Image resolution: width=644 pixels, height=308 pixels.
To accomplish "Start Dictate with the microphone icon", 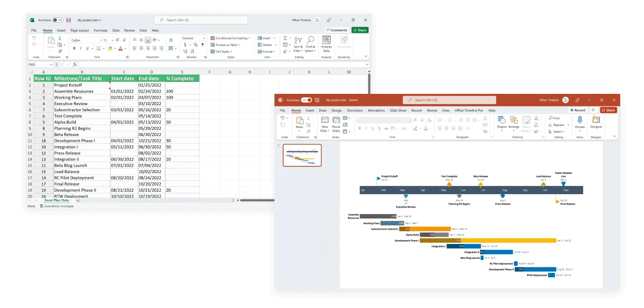I will click(580, 120).
